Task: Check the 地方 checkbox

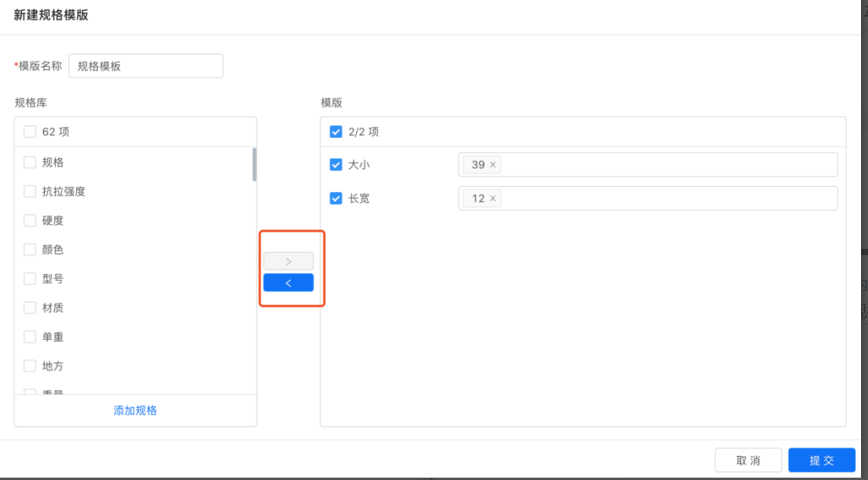Action: 30,366
